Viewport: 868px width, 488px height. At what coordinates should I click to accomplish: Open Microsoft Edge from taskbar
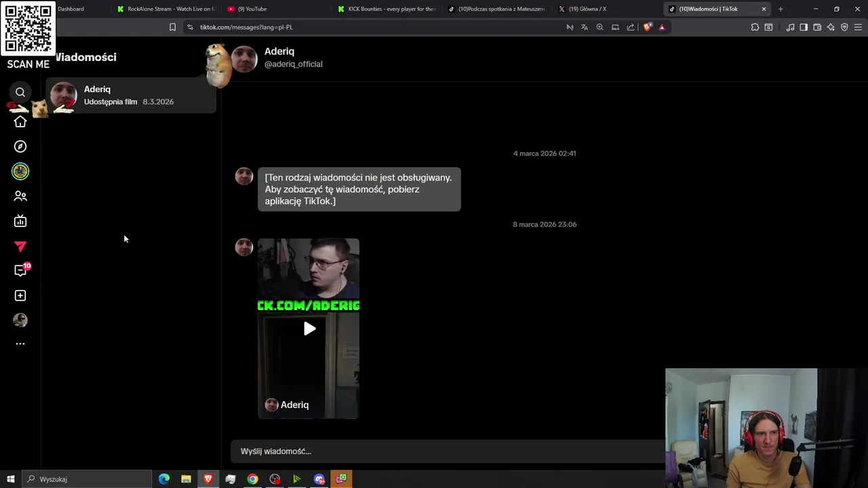pos(164,479)
